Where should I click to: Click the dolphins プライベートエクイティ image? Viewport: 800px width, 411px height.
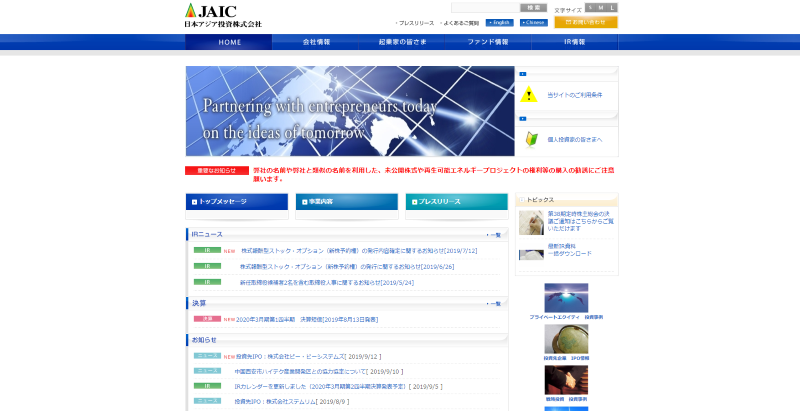pyautogui.click(x=566, y=298)
